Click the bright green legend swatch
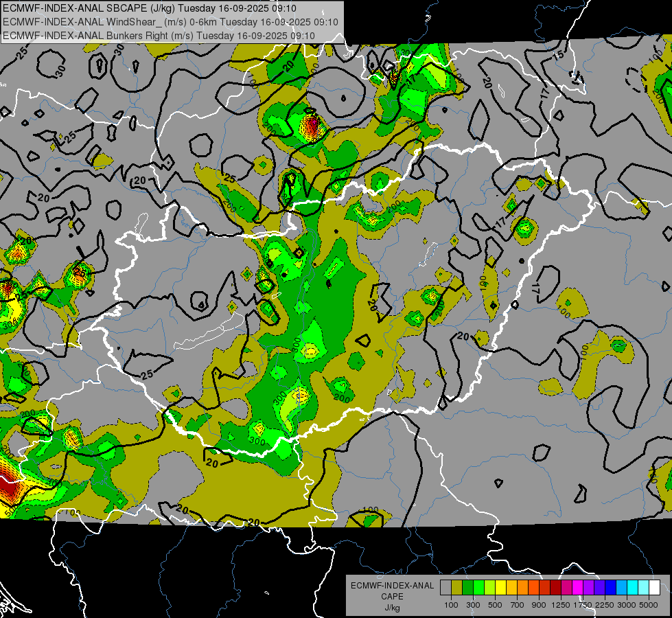672x618 pixels. tap(478, 587)
